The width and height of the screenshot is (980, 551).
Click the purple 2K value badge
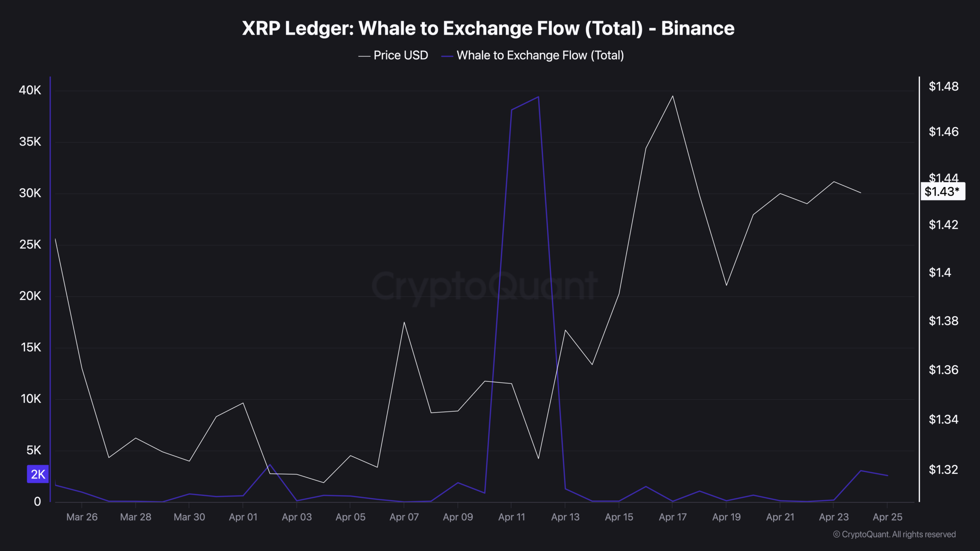(x=38, y=474)
